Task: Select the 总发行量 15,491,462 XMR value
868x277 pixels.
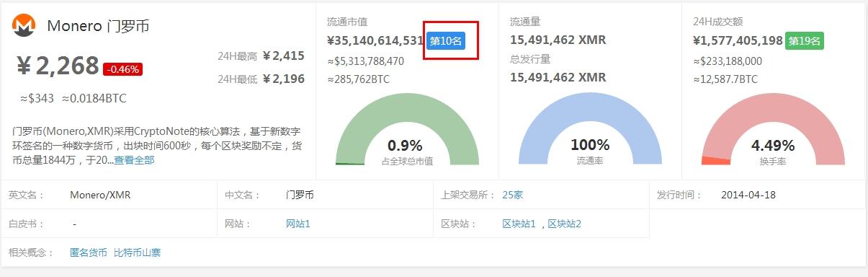Action: [x=558, y=77]
